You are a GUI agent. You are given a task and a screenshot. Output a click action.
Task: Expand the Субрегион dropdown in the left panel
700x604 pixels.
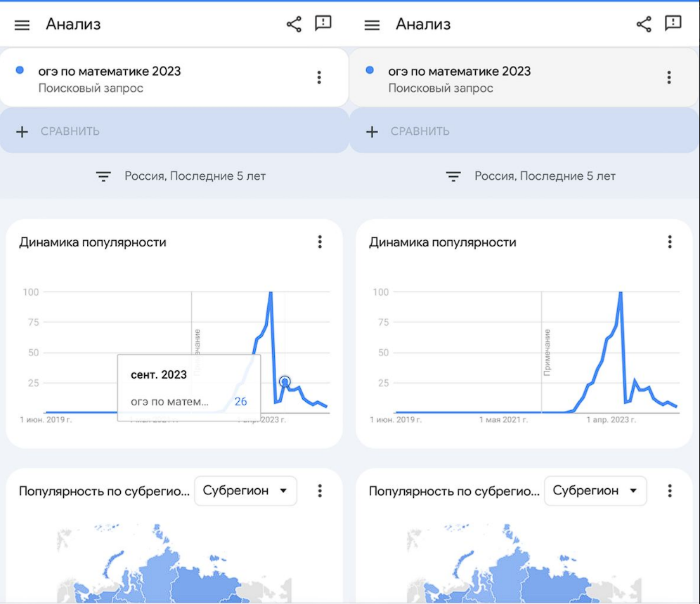[245, 491]
